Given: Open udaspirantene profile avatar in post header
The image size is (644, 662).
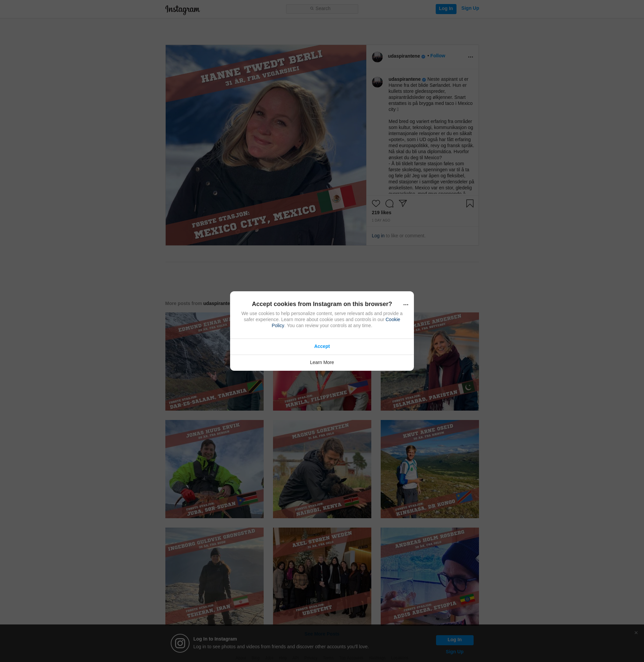Looking at the screenshot, I should [377, 57].
